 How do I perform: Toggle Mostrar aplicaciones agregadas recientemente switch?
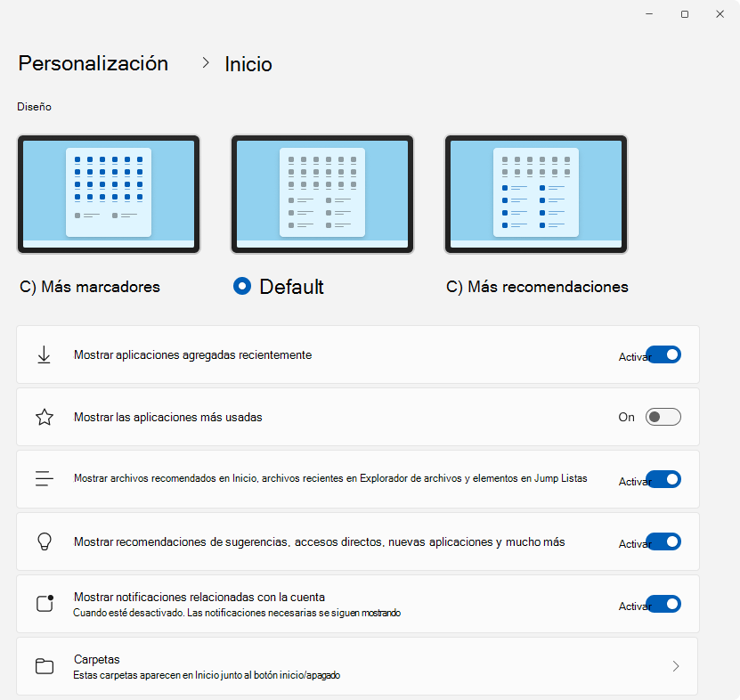pyautogui.click(x=663, y=354)
